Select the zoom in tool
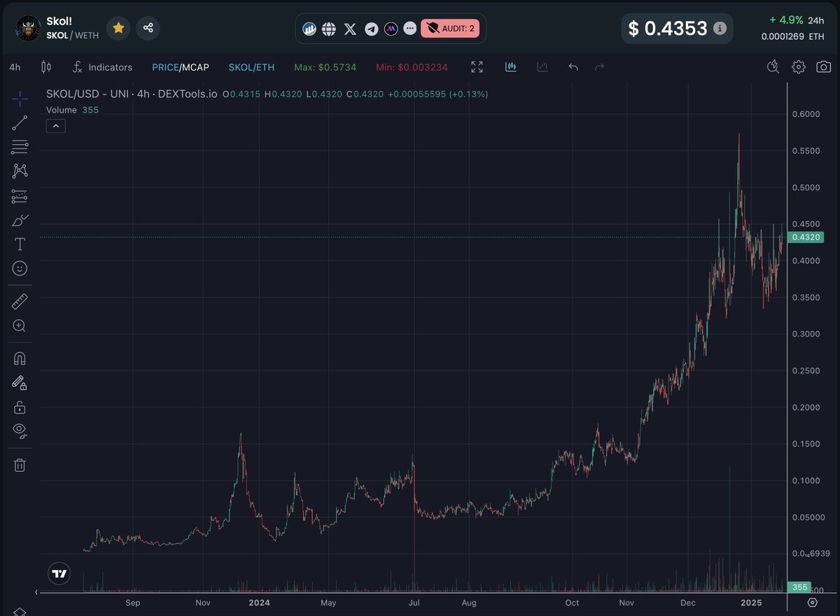 (20, 325)
